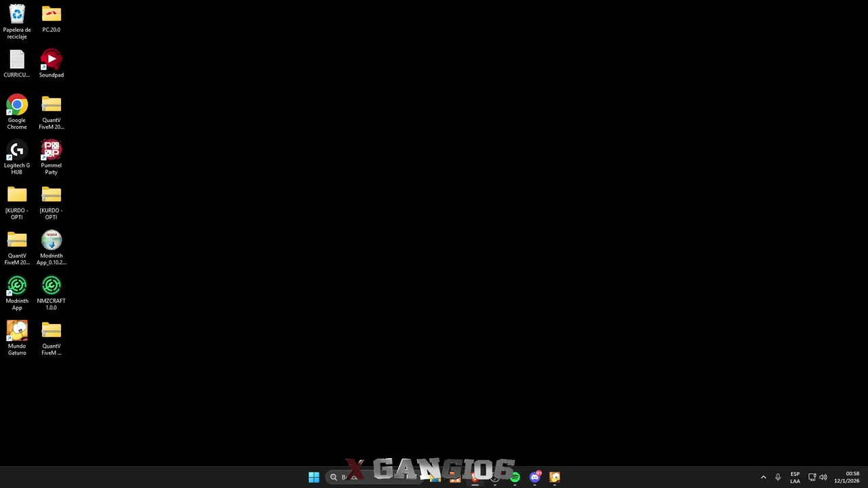
Task: Select the zipped [KURDO - OPTI archive
Action: click(51, 203)
